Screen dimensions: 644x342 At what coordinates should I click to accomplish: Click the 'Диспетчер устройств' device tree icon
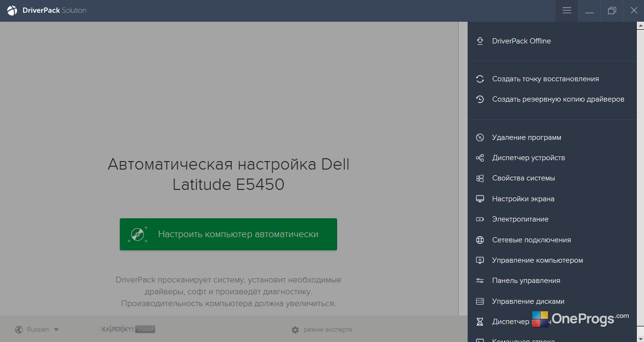(x=480, y=158)
